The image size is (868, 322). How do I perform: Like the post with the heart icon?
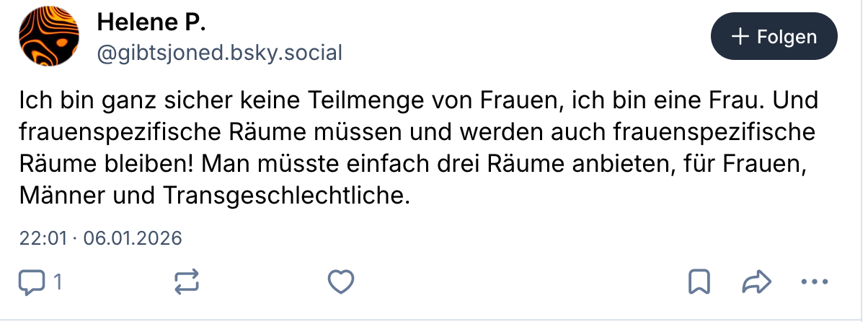coord(340,282)
